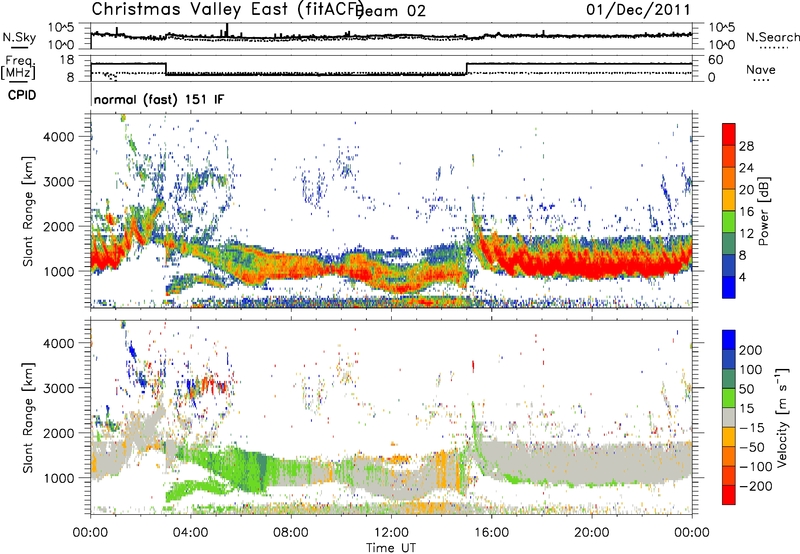
Task: Click the 'Christmas Valley East (fitACF)' title text
Action: coord(227,9)
